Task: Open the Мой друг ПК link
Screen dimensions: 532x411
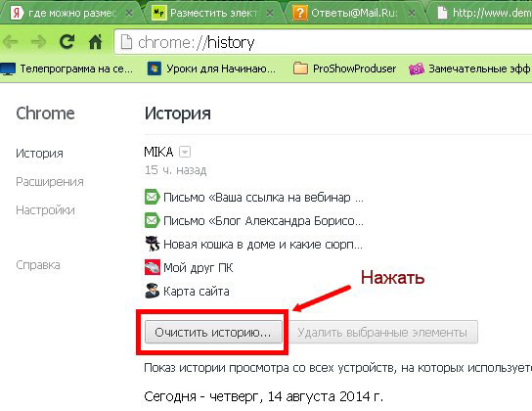Action: (199, 268)
